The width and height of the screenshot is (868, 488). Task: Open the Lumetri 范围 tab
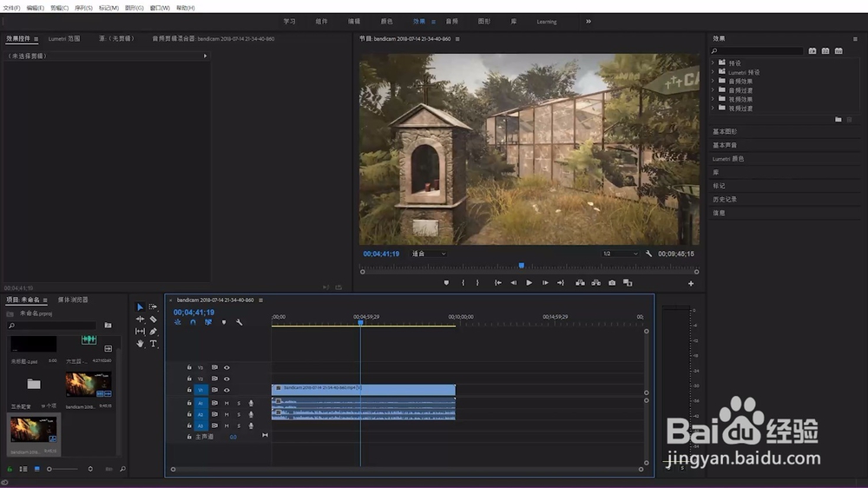coord(64,39)
